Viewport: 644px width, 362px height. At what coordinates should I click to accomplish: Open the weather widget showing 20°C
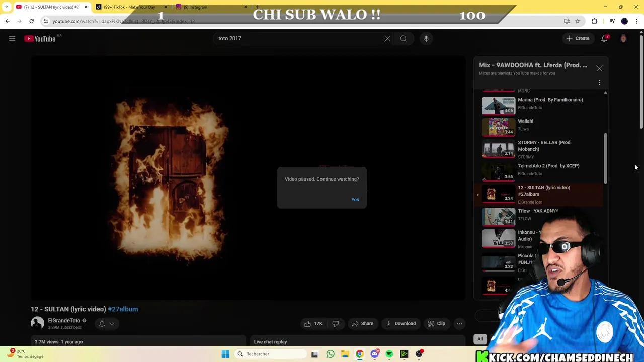pyautogui.click(x=25, y=354)
